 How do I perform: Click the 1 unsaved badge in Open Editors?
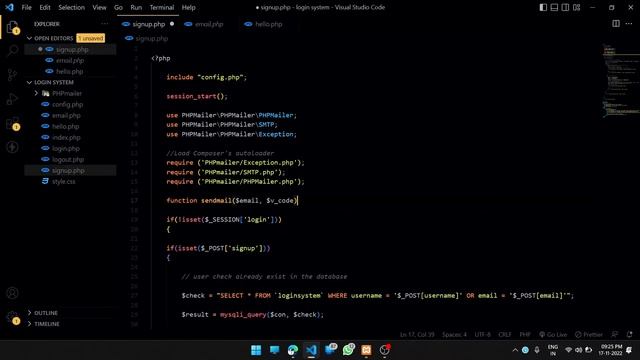[x=91, y=38]
